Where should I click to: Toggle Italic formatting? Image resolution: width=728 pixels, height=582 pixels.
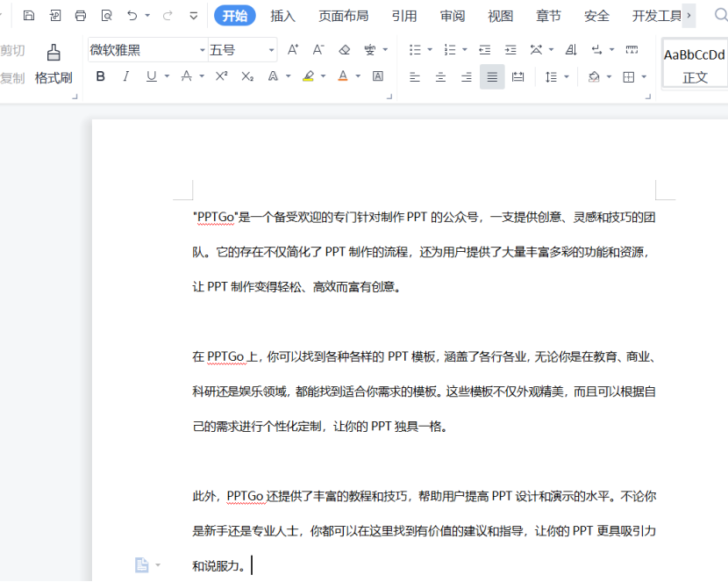125,76
